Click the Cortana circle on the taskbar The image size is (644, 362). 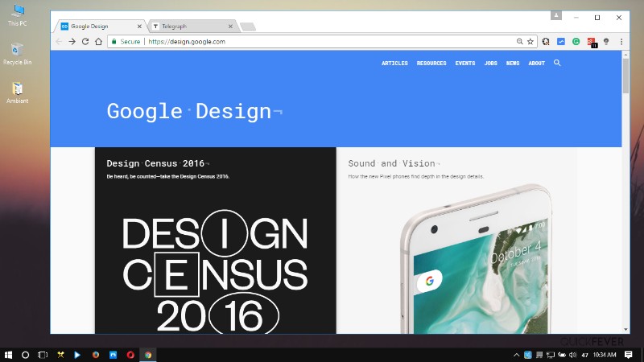pyautogui.click(x=25, y=355)
